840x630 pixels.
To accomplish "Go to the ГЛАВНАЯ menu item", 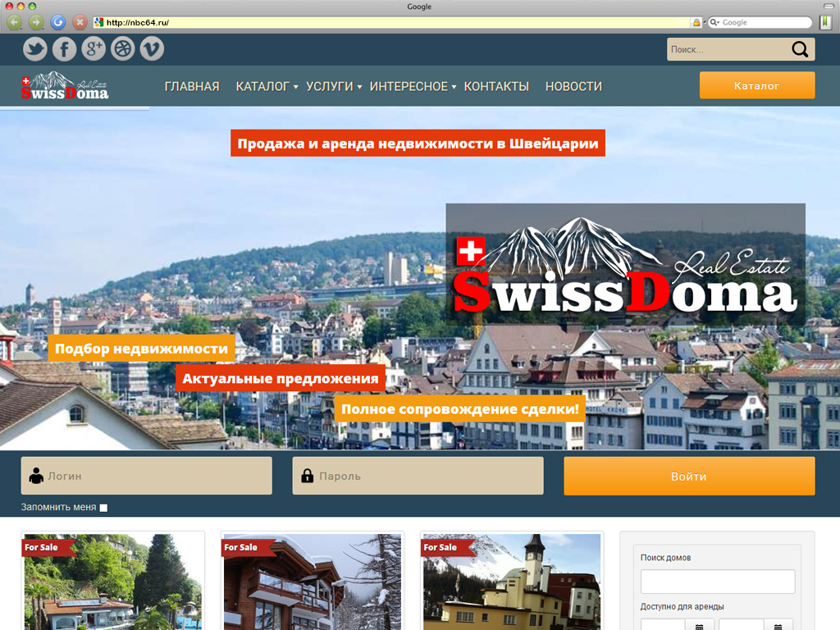I will tap(192, 86).
